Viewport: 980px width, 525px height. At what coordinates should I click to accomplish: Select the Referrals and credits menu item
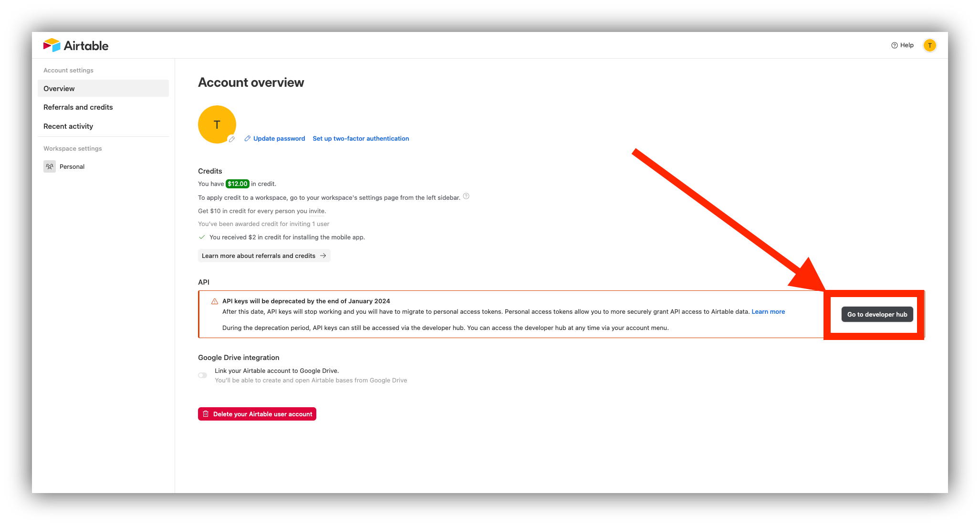click(78, 107)
